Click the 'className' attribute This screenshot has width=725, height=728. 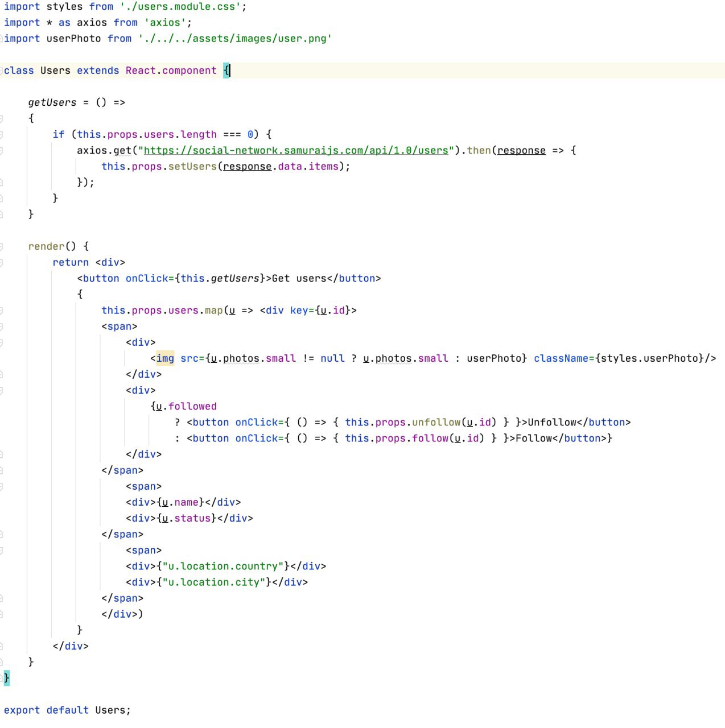pyautogui.click(x=561, y=358)
